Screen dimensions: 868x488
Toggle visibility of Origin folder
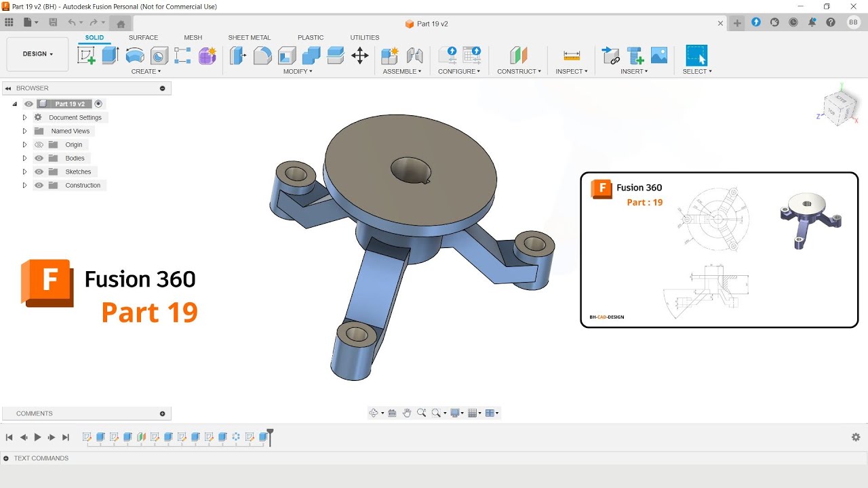coord(39,144)
